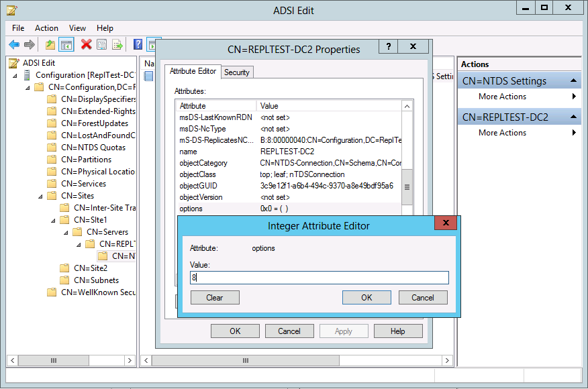Collapse the CN=Configuration tree node
The width and height of the screenshot is (588, 389).
[x=28, y=88]
